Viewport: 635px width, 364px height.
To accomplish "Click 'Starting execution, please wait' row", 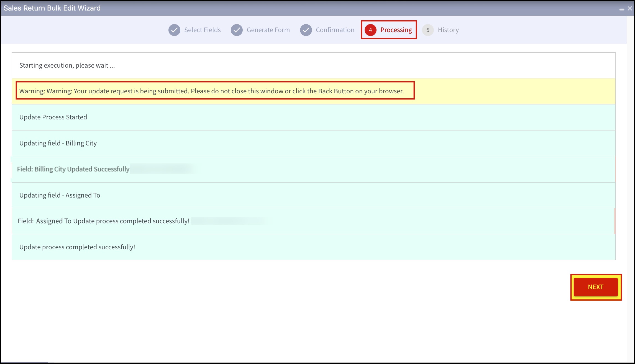I will click(67, 65).
